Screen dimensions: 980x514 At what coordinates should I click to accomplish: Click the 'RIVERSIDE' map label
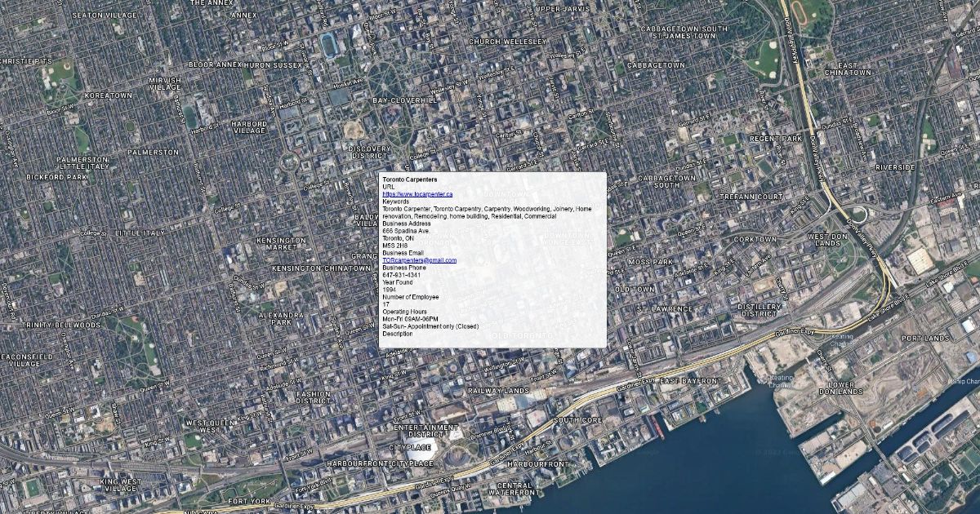coord(895,167)
